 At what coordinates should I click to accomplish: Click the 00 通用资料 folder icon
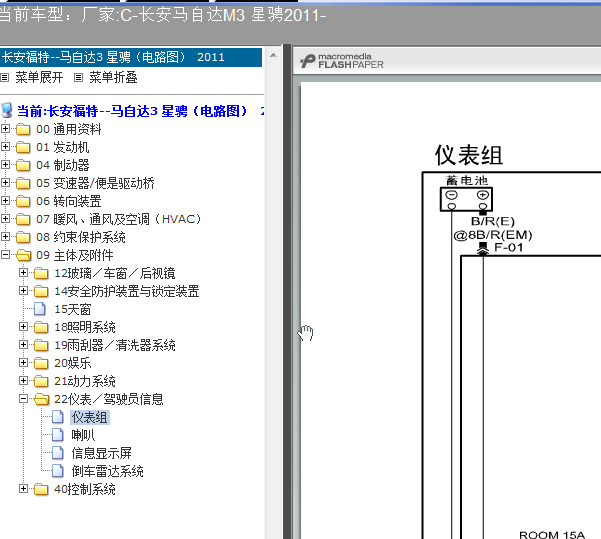click(x=23, y=129)
